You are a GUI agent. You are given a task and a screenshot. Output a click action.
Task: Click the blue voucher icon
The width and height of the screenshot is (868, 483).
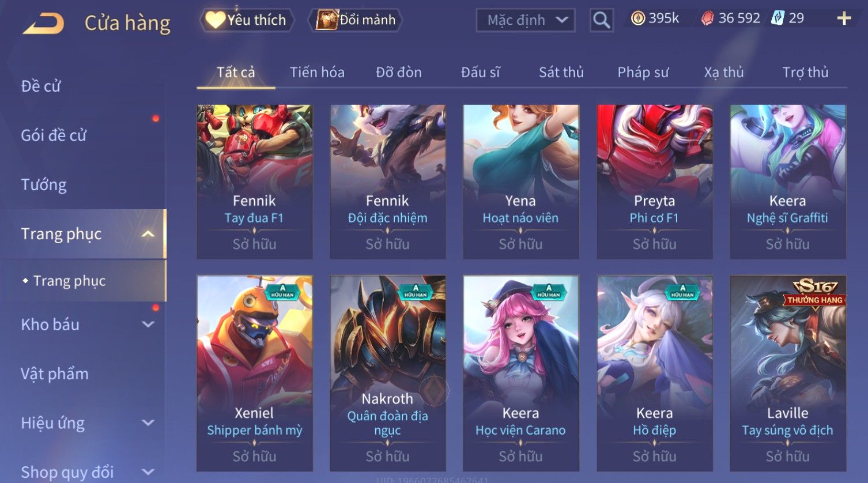[x=778, y=18]
